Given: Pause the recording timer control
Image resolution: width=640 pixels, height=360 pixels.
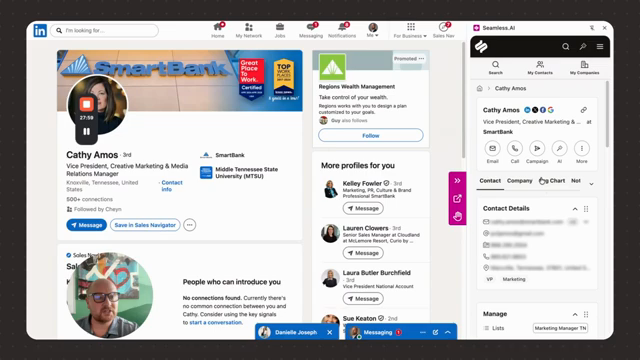Looking at the screenshot, I should pyautogui.click(x=87, y=131).
